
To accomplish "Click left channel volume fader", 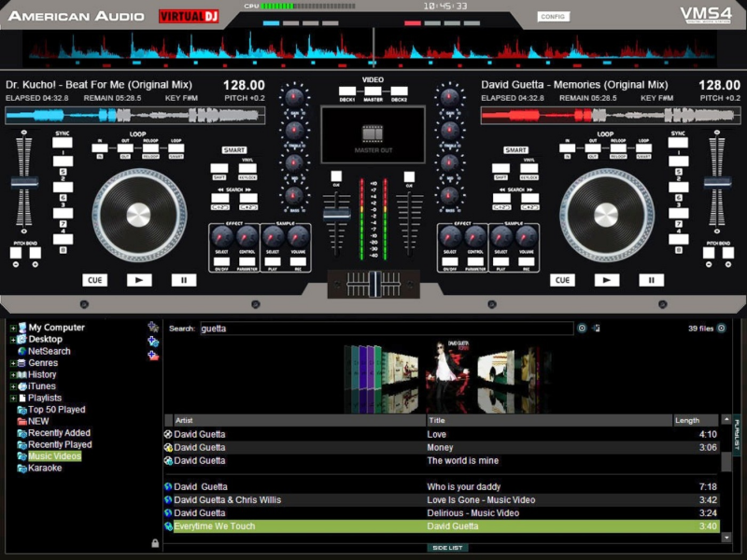I will point(337,215).
